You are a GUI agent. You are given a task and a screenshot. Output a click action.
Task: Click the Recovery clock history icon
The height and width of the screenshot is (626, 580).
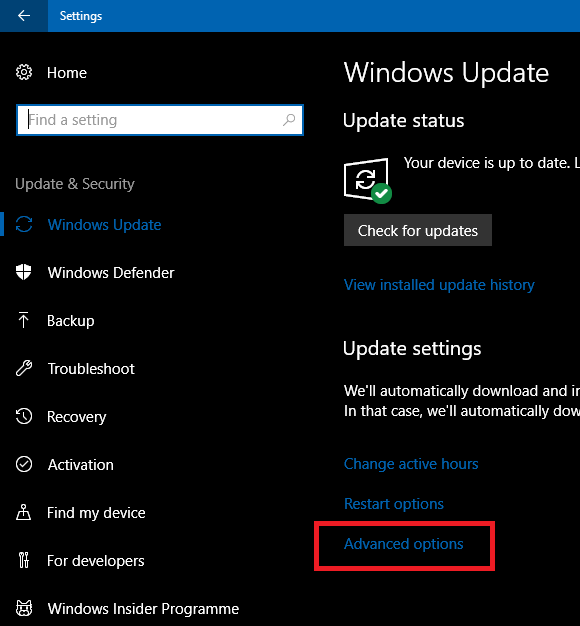pos(24,416)
